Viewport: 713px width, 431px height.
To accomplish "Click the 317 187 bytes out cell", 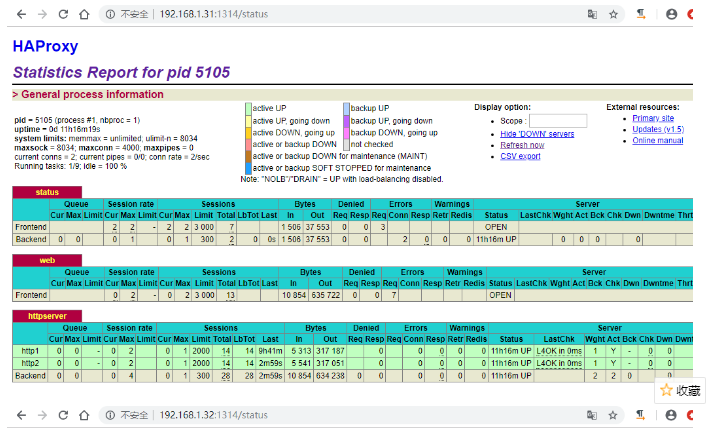I will 330,351.
